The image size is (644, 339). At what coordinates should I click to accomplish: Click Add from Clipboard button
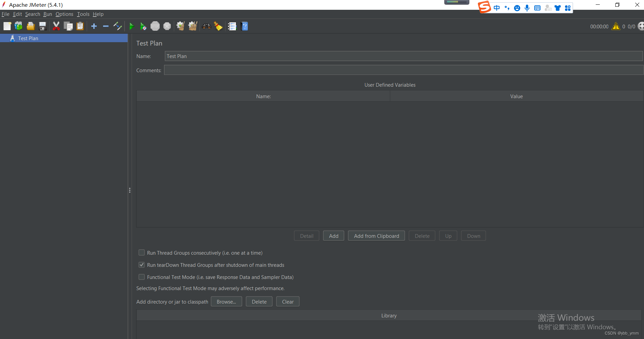[x=376, y=236]
